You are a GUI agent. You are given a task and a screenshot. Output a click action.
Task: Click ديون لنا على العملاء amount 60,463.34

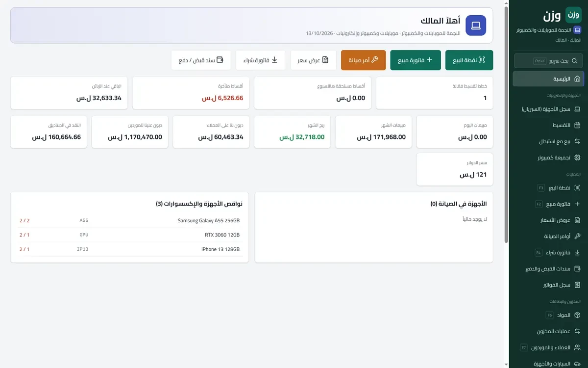(221, 137)
